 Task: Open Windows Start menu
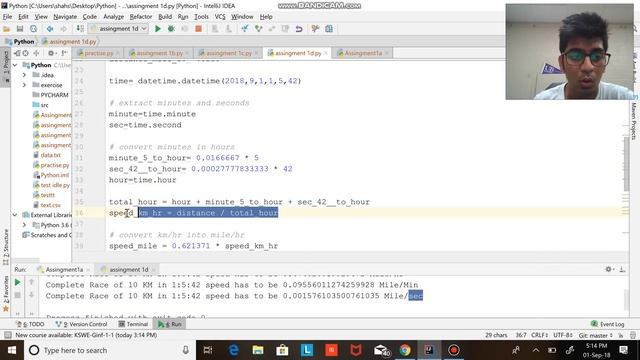[x=11, y=350]
